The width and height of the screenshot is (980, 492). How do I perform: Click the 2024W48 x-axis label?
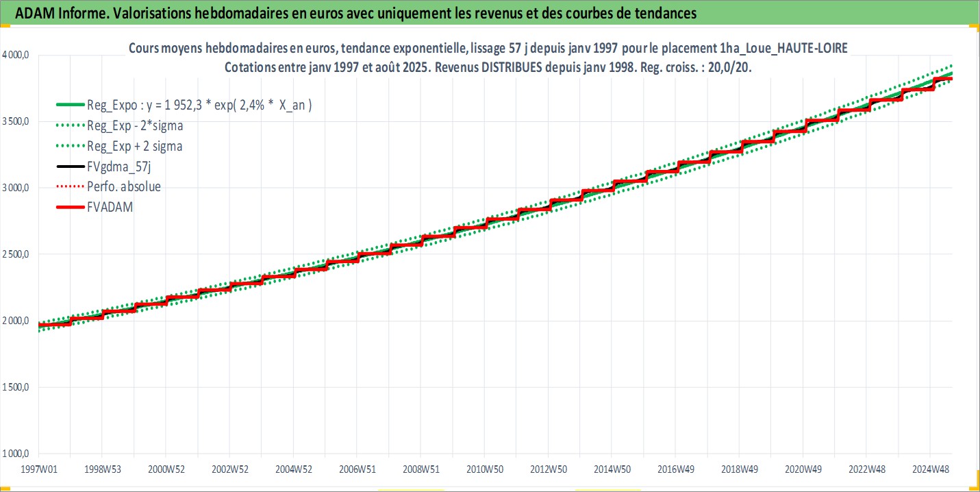(930, 469)
